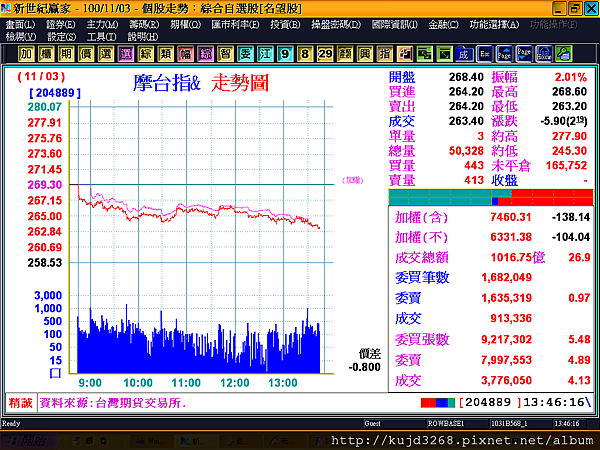600x450 pixels.
Task: Click the red-cyan buy/sell ratio bar
Action: click(x=491, y=197)
